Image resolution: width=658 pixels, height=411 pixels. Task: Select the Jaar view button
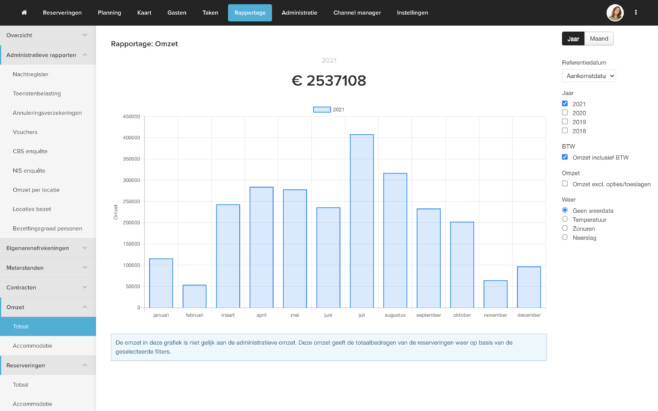pyautogui.click(x=573, y=39)
